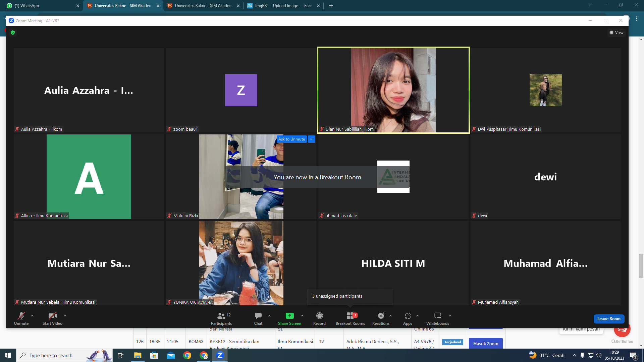
Task: Open Breakout Rooms panel
Action: pos(350,318)
